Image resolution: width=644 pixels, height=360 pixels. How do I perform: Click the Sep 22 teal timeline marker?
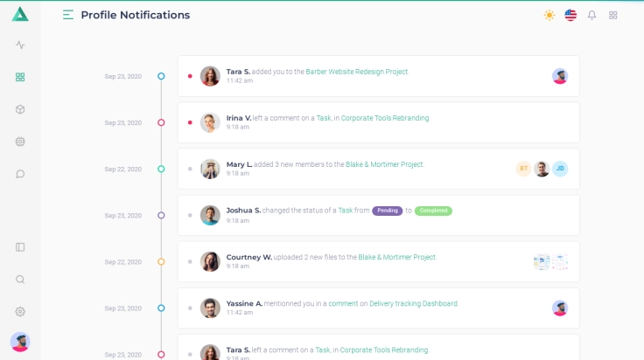(161, 170)
